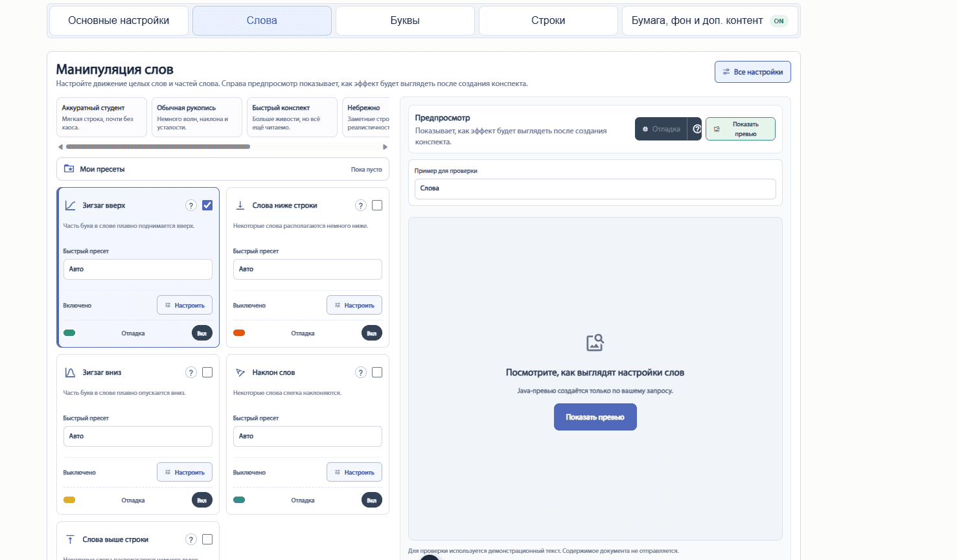Tick the Зигзаг вниз checkbox
The height and width of the screenshot is (560, 957).
[x=207, y=372]
